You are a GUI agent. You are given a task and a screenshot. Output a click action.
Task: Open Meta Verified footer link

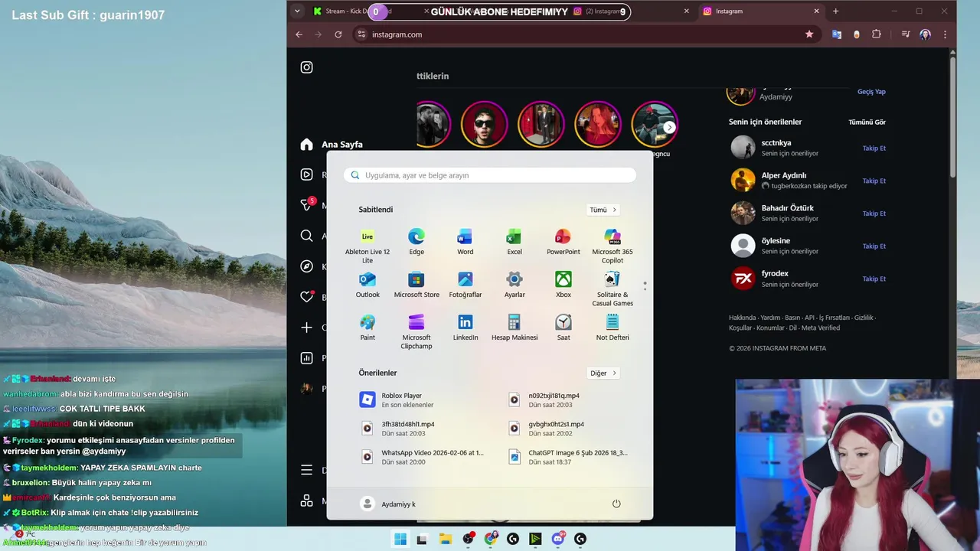pyautogui.click(x=821, y=328)
